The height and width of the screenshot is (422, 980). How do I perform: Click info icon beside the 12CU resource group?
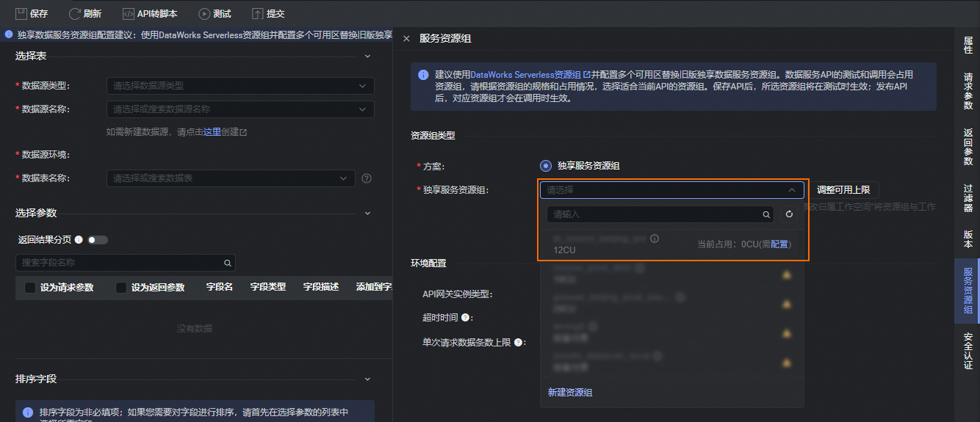[x=655, y=239]
